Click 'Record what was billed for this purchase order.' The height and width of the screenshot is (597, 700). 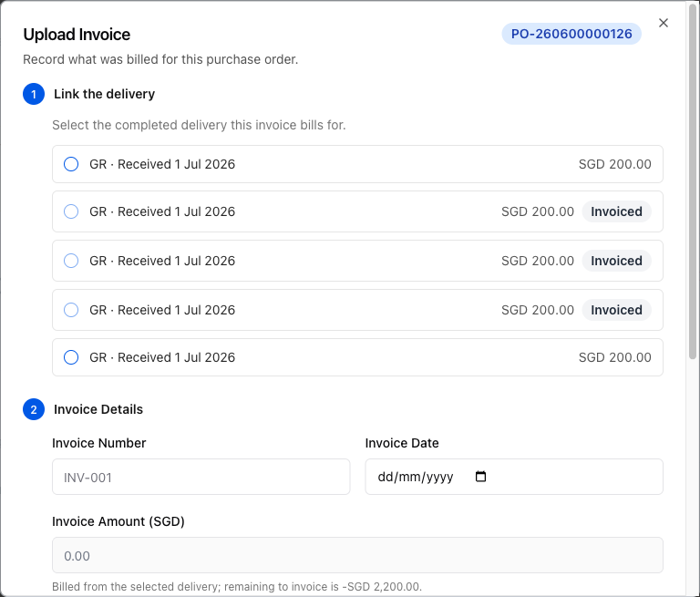coord(160,59)
